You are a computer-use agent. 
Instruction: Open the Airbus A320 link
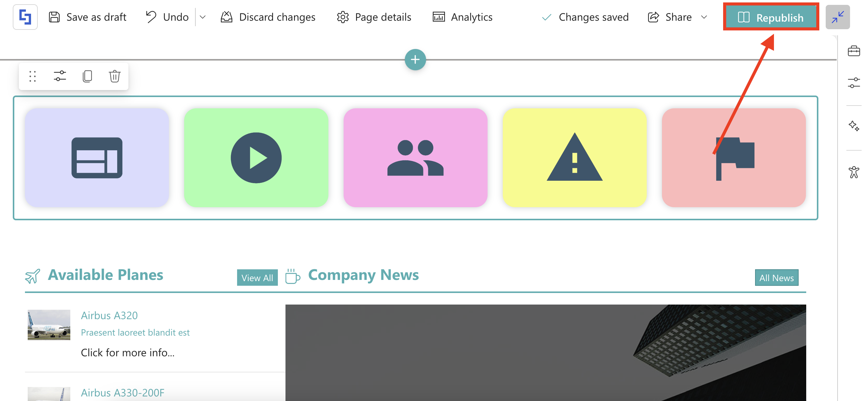(109, 316)
